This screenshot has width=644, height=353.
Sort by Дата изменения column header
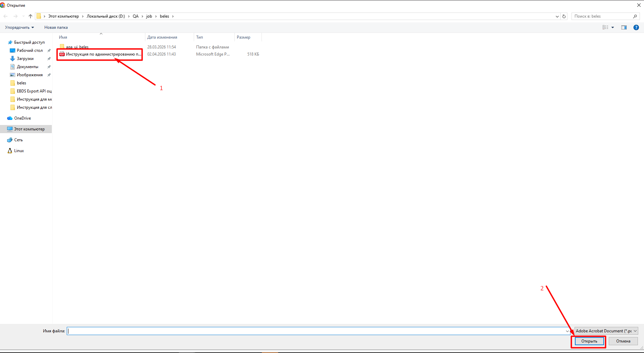(162, 37)
